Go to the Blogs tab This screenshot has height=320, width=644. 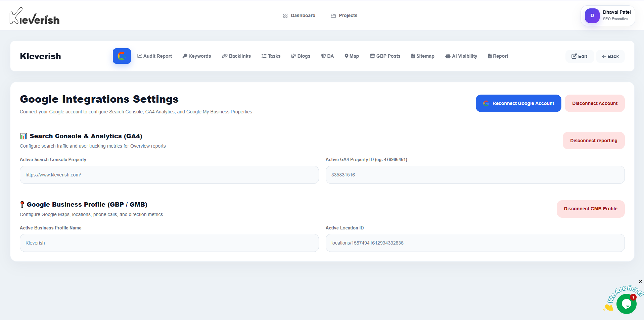(301, 56)
